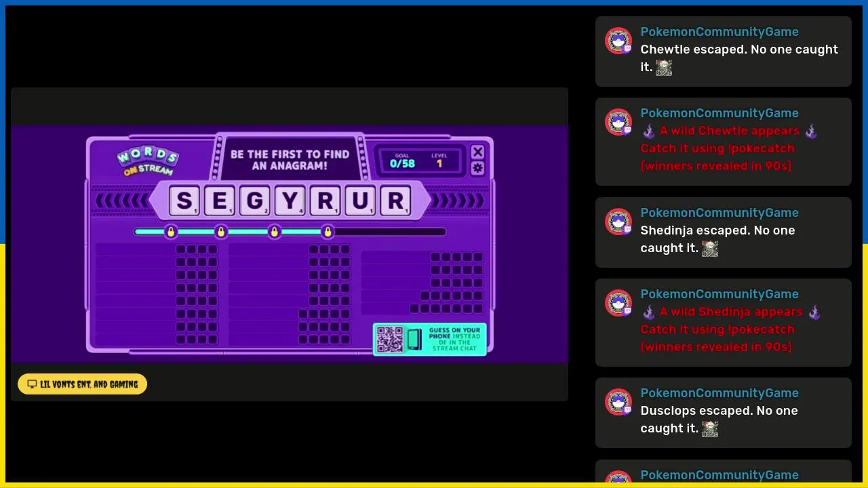Select the G letter tile
Viewport: 868px width, 488px height.
pyautogui.click(x=254, y=201)
